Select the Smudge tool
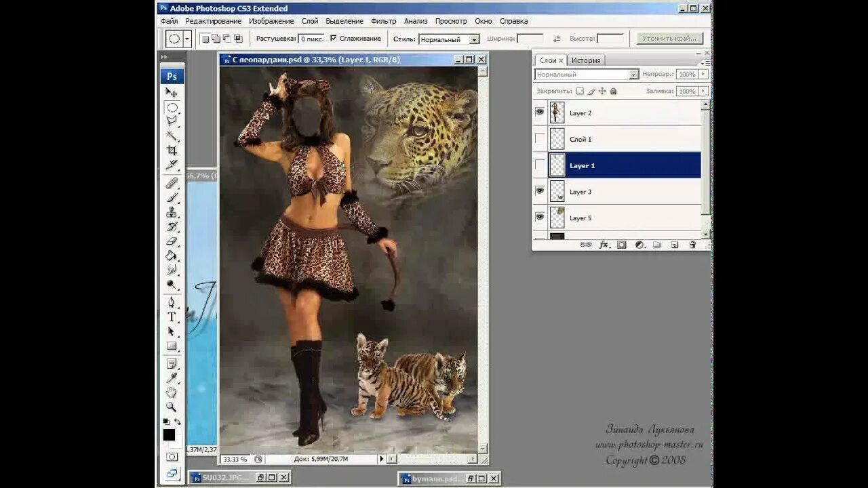 [172, 270]
